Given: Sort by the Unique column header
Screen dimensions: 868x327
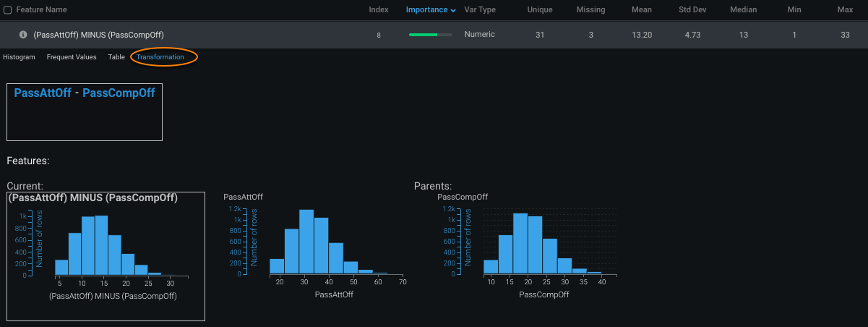Looking at the screenshot, I should point(539,10).
